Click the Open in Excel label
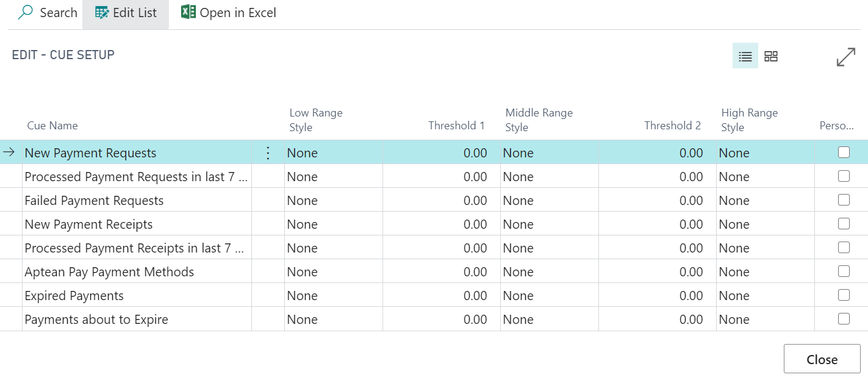This screenshot has height=380, width=868. click(x=238, y=13)
